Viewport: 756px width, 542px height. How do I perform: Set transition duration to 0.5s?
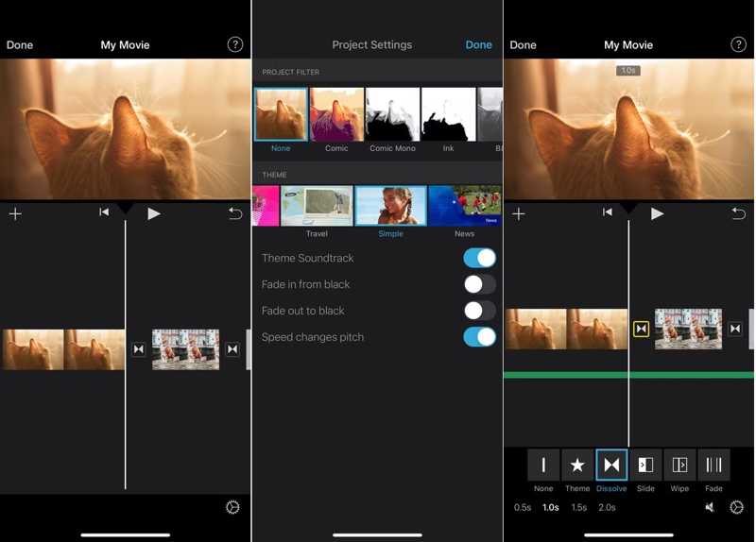[523, 507]
